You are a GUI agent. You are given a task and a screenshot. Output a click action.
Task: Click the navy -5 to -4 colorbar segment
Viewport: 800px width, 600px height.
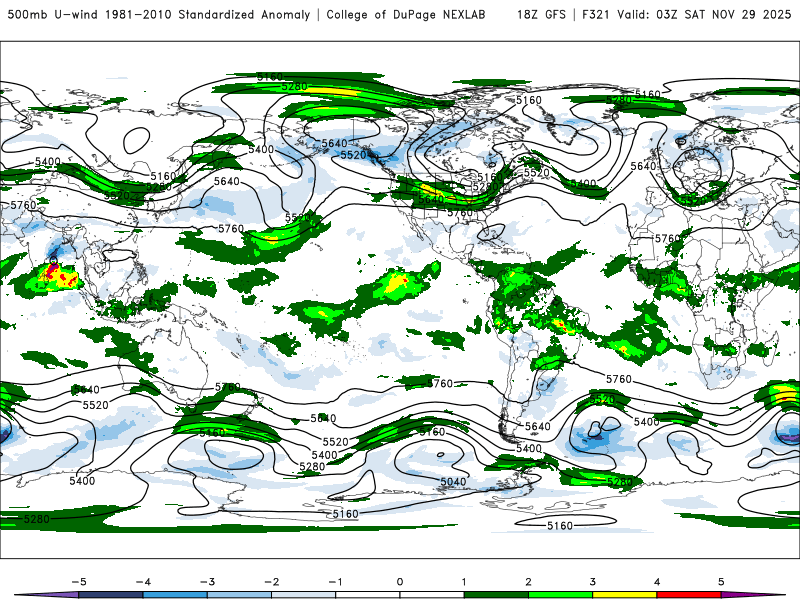111,595
